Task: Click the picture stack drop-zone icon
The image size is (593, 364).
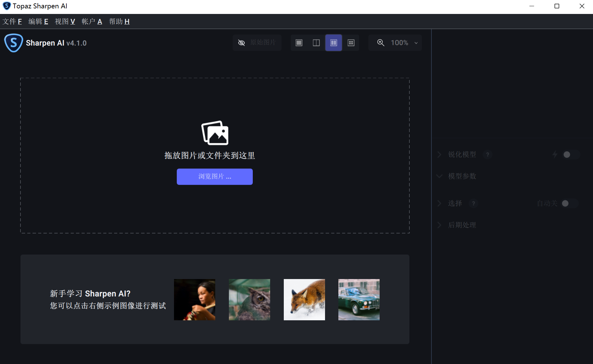Action: click(x=215, y=133)
